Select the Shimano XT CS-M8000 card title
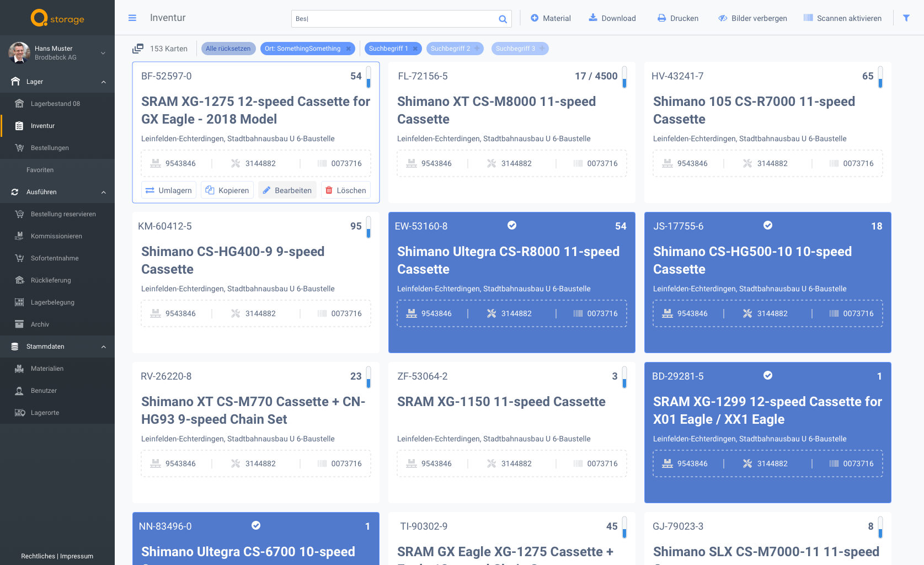The image size is (924, 565). click(x=496, y=110)
